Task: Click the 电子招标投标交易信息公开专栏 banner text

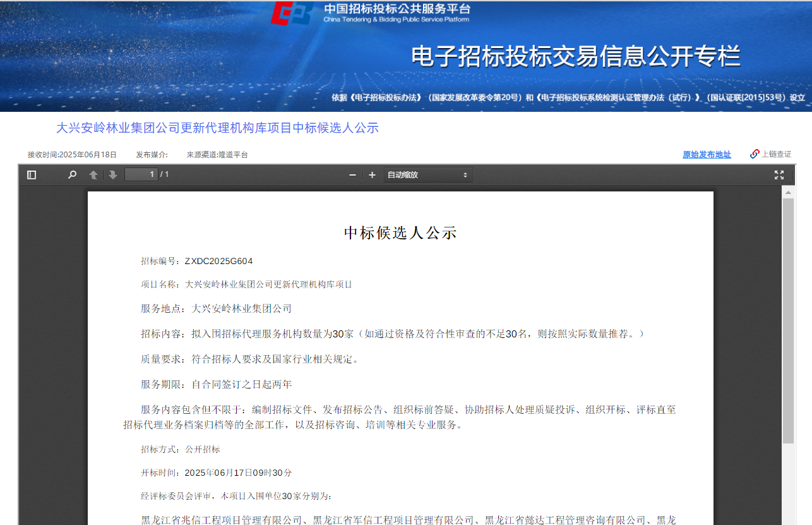Action: tap(575, 57)
